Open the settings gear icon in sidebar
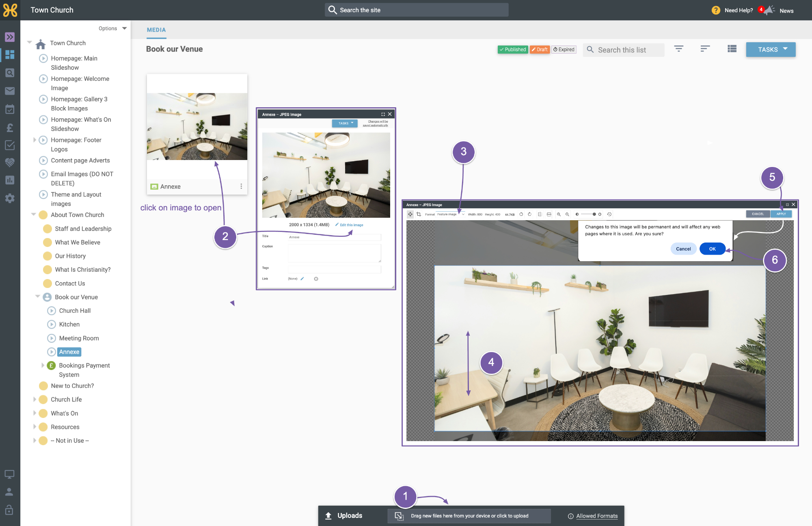The height and width of the screenshot is (526, 812). pyautogui.click(x=10, y=198)
